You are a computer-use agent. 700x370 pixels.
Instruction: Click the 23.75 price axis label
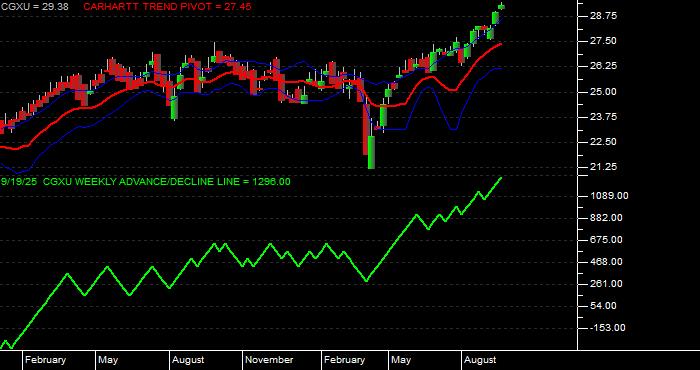pyautogui.click(x=603, y=116)
